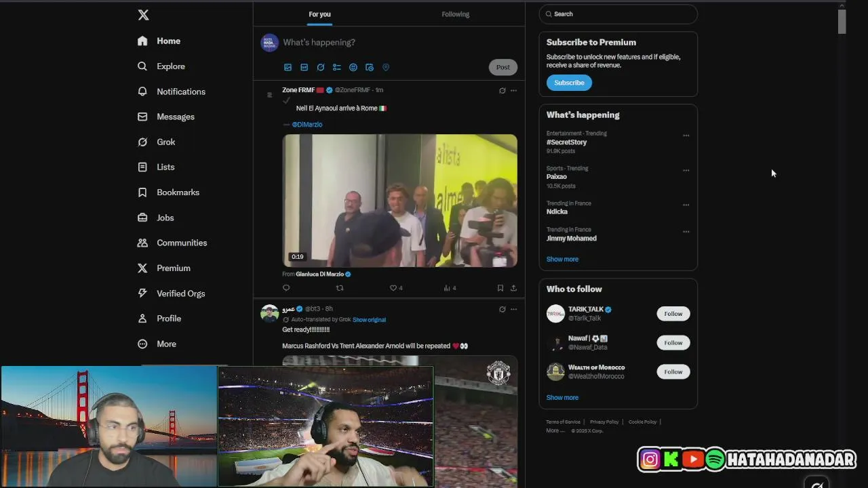Open Privacy Policy link

pyautogui.click(x=604, y=422)
